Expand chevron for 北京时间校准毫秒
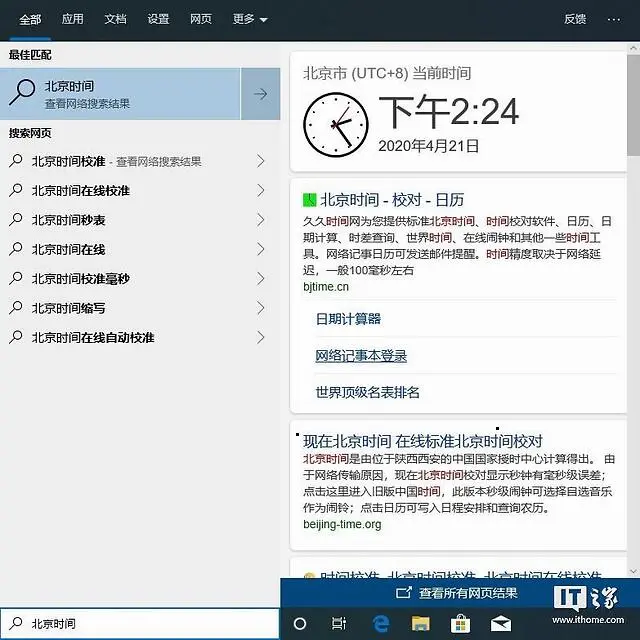The image size is (640, 640). 261,279
